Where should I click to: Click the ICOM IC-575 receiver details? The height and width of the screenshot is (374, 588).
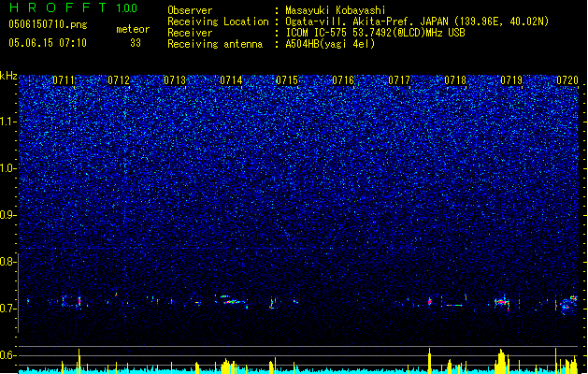[375, 33]
